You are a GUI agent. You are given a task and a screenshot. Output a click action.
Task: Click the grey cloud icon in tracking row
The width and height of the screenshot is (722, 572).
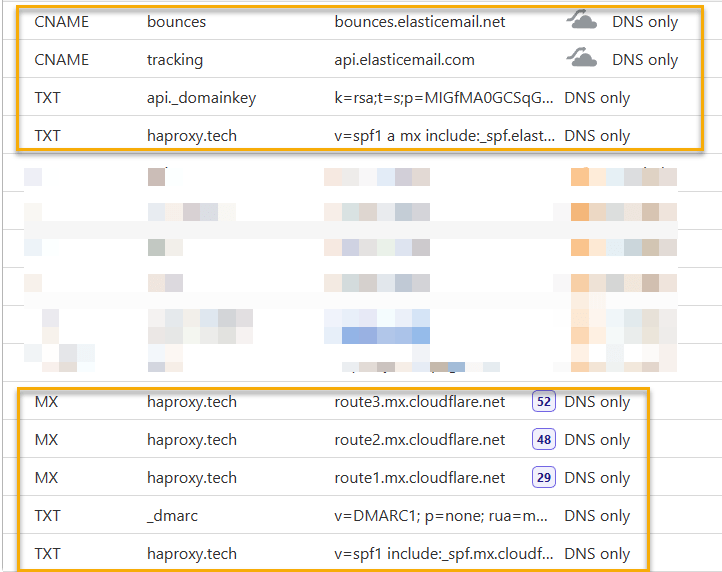point(582,58)
